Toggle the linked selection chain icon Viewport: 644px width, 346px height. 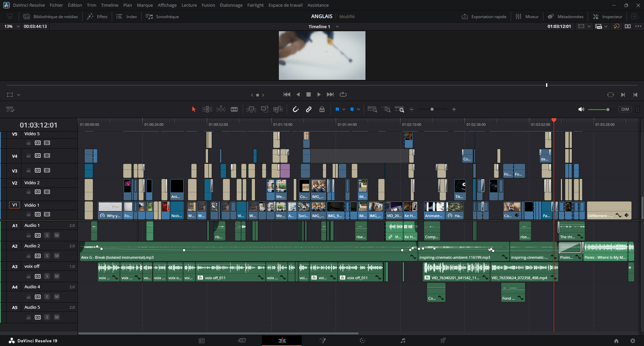[309, 109]
